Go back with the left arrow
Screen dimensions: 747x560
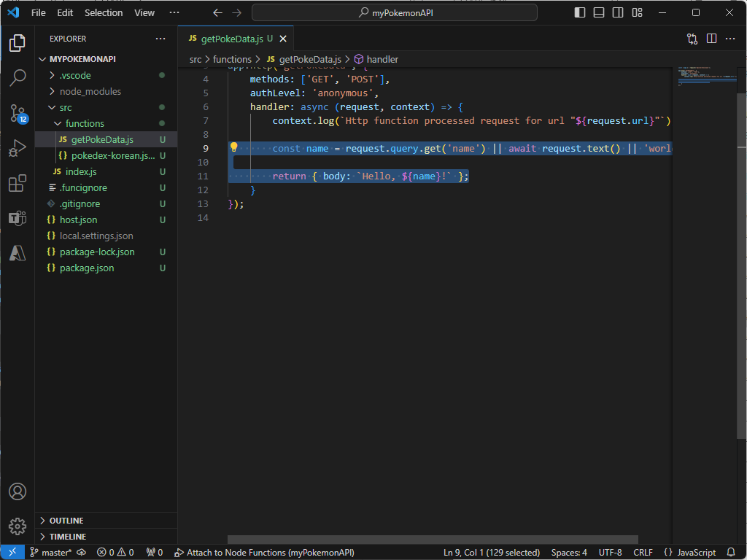click(217, 13)
